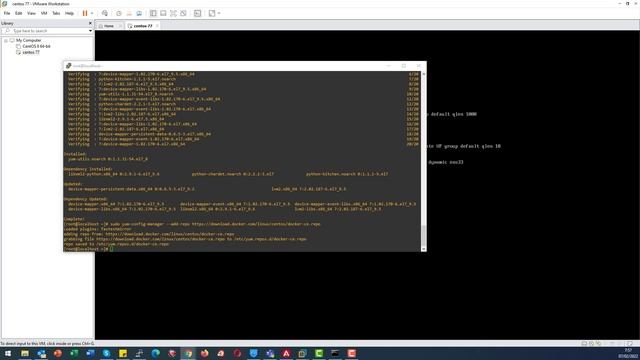Image resolution: width=640 pixels, height=360 pixels.
Task: Click the PuTTY window title bar icon
Action: 69,66
